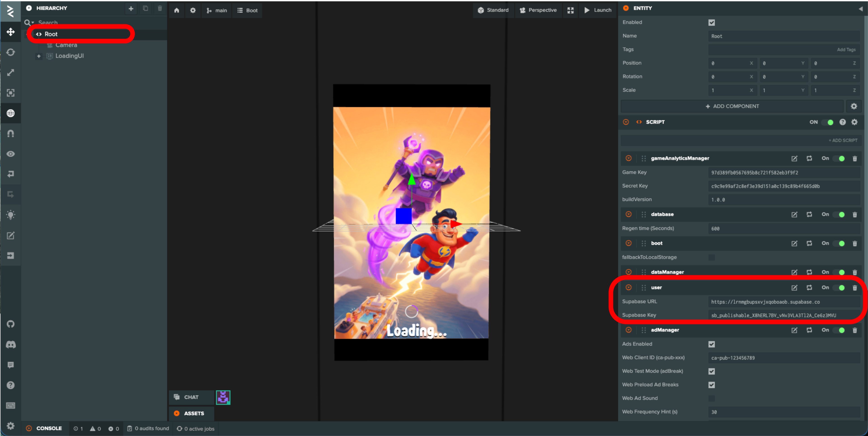
Task: Open the GitHub icon in sidebar
Action: point(10,324)
